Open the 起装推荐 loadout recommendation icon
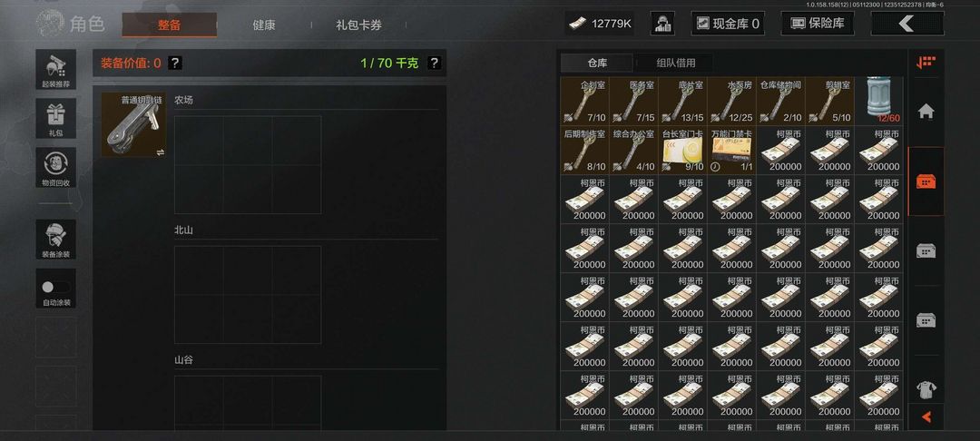Screen dimensions: 980x441 pyautogui.click(x=55, y=69)
